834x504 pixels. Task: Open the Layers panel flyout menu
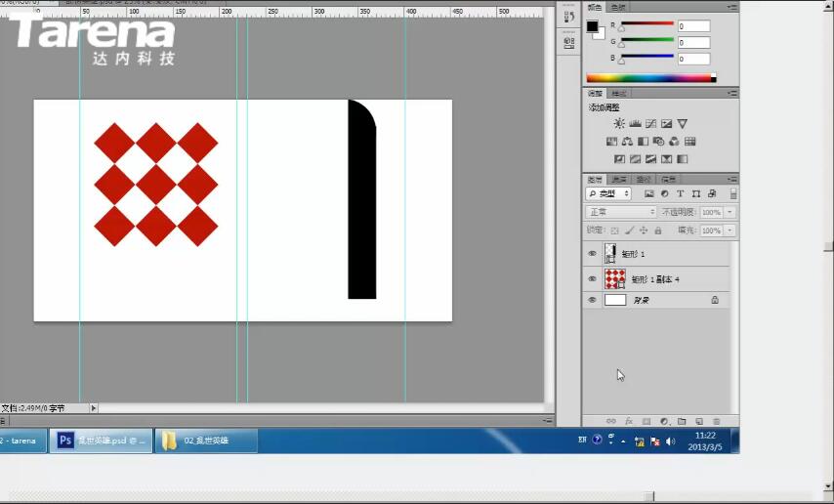tap(732, 180)
